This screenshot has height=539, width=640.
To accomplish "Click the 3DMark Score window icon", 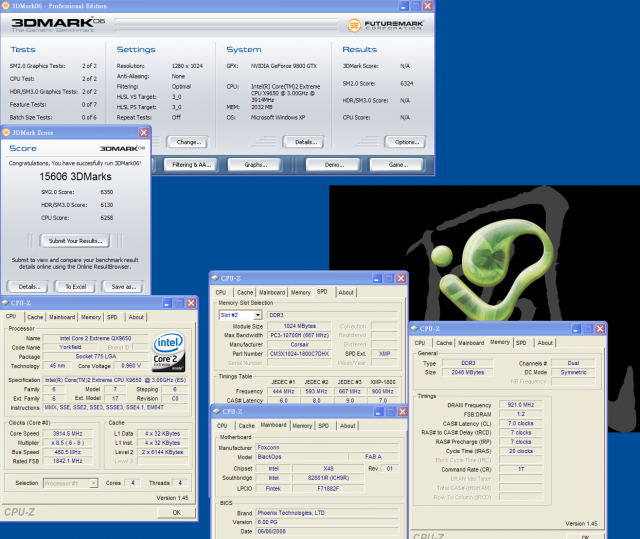I will (x=6, y=132).
